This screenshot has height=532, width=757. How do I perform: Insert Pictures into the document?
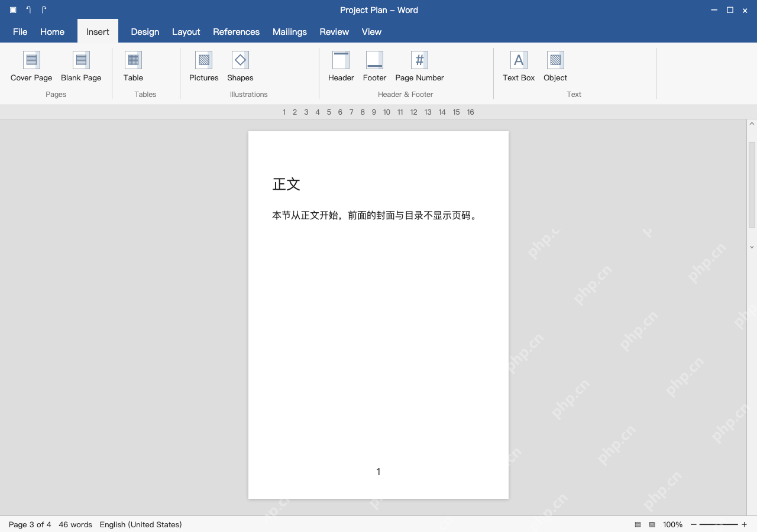pyautogui.click(x=203, y=66)
